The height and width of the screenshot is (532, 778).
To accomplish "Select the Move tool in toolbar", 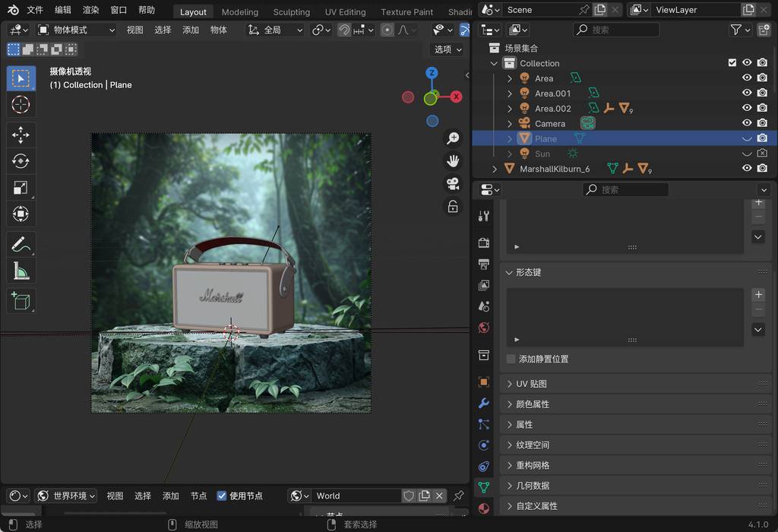I will tap(21, 135).
